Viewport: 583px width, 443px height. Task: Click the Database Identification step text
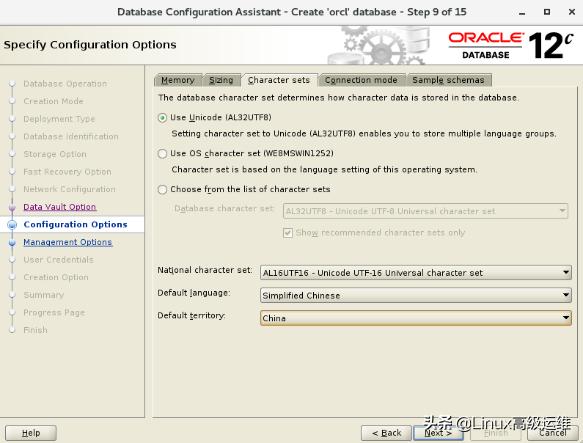click(71, 137)
